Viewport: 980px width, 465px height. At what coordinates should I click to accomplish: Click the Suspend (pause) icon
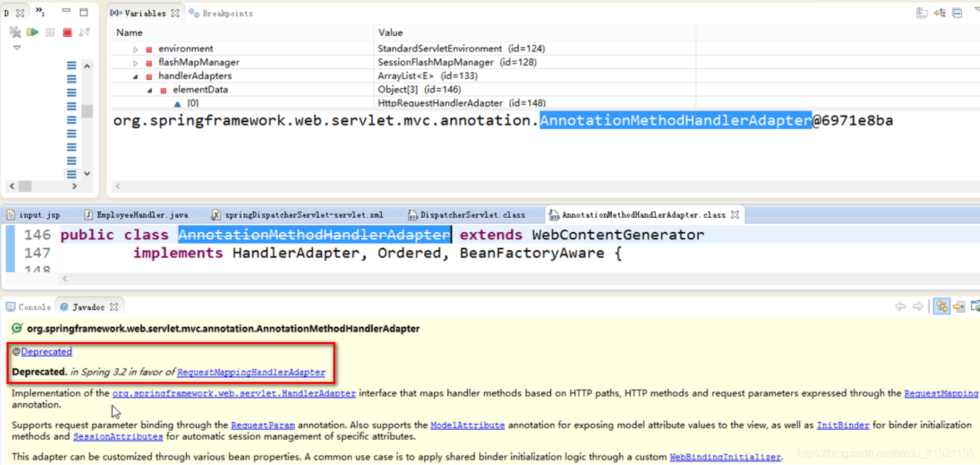click(x=50, y=32)
